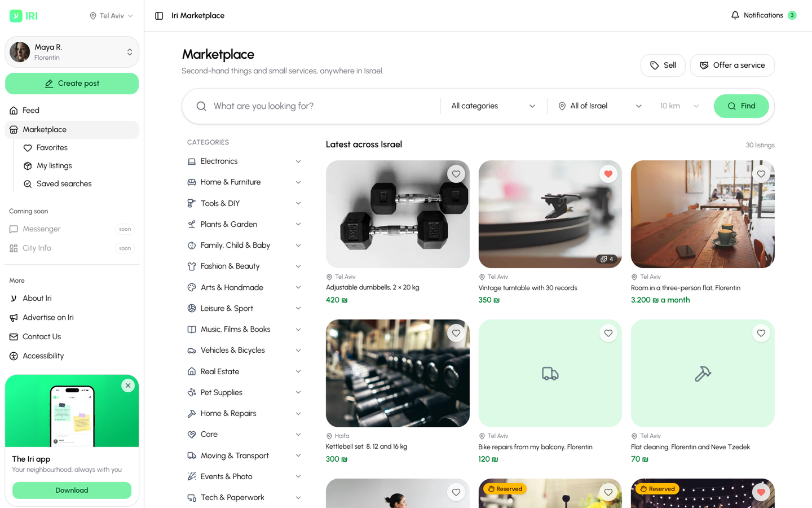
Task: Click the City Info coming soon item
Action: (x=72, y=248)
